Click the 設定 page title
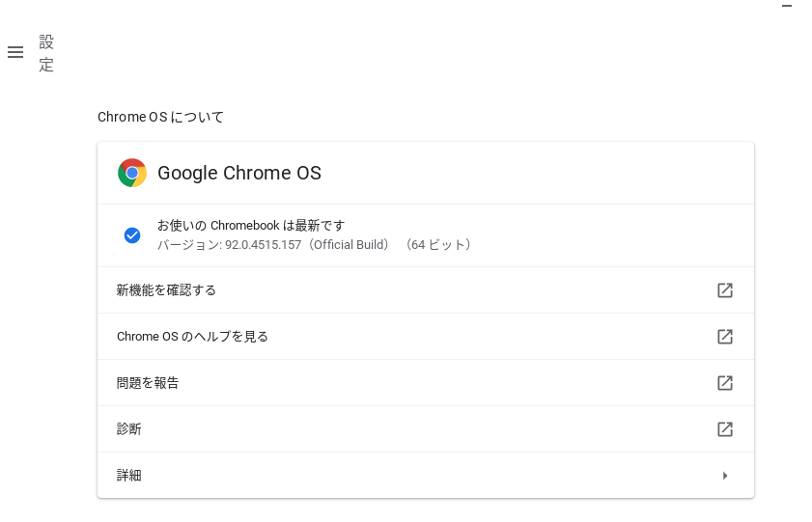This screenshot has width=812, height=522. click(x=46, y=53)
